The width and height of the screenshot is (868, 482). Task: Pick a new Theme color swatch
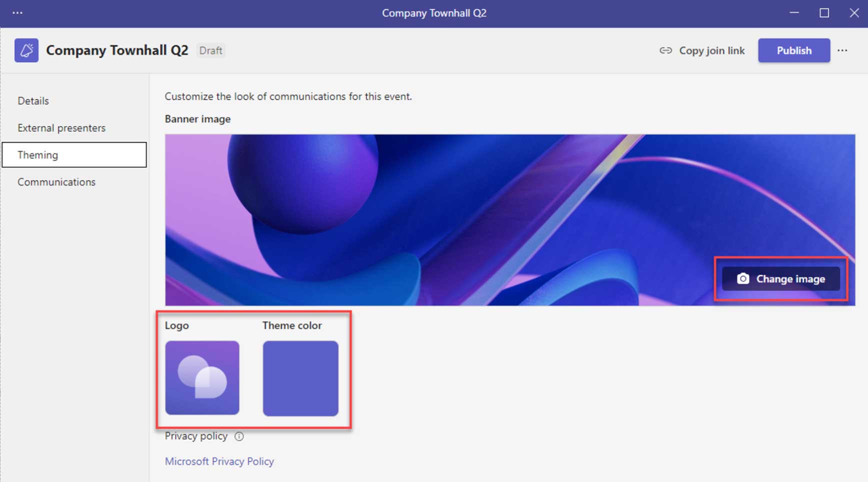(x=300, y=378)
